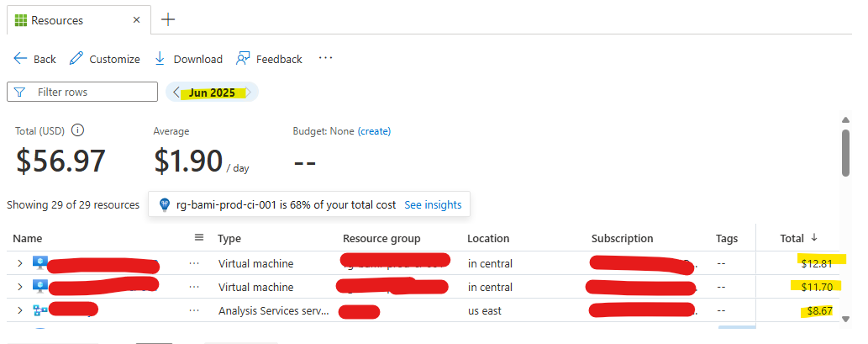Open the Feedback option

point(269,59)
